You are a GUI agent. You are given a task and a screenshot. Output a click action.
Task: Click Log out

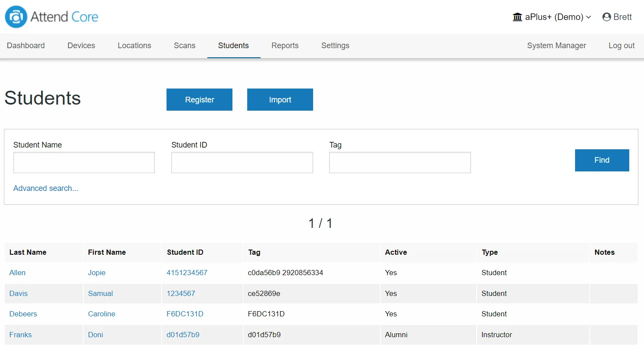click(x=621, y=46)
